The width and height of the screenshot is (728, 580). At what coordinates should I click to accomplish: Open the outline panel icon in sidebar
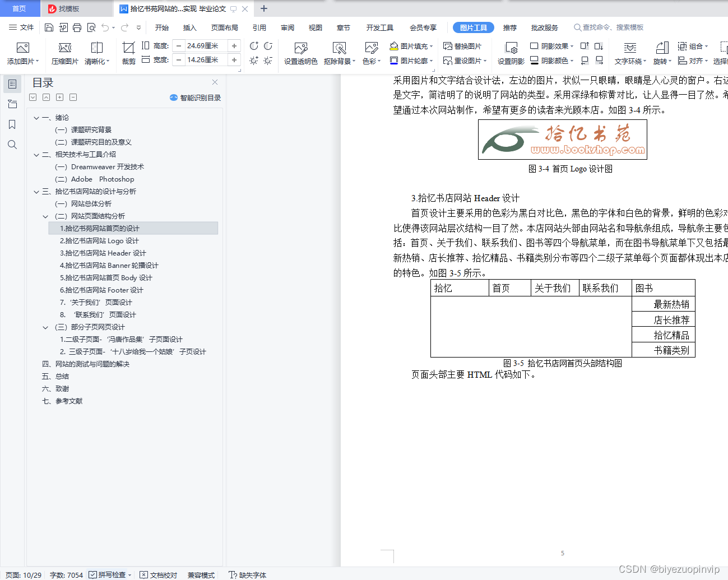[x=12, y=84]
